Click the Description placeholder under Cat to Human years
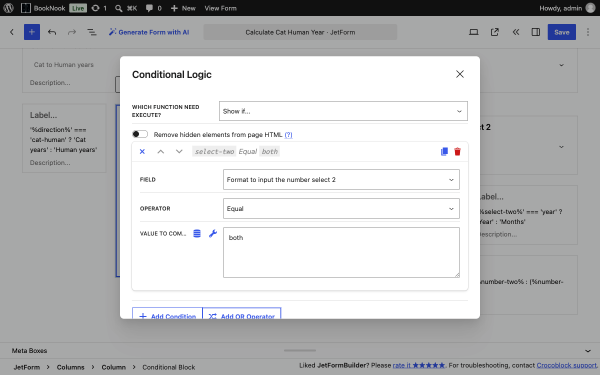This screenshot has height=375, width=600. [50, 83]
